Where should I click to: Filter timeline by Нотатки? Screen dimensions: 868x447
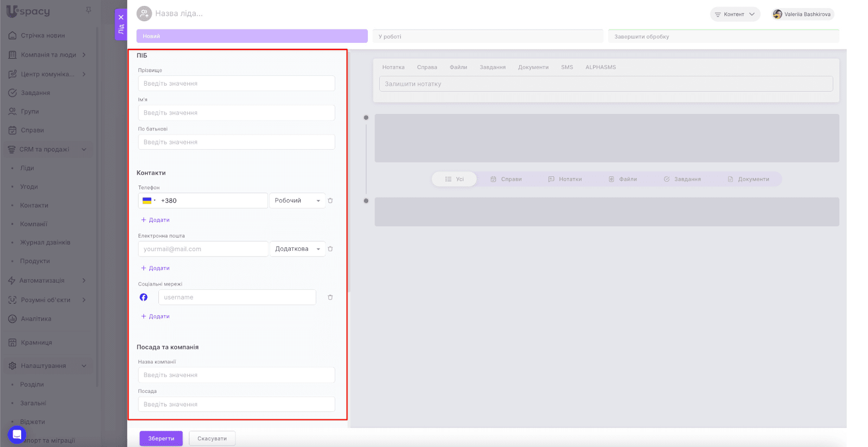(565, 179)
